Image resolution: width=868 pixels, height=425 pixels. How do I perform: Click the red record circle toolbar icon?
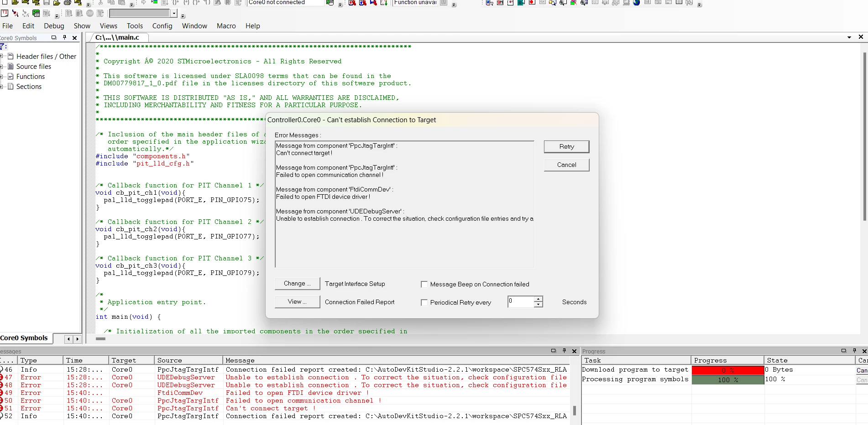tap(532, 2)
